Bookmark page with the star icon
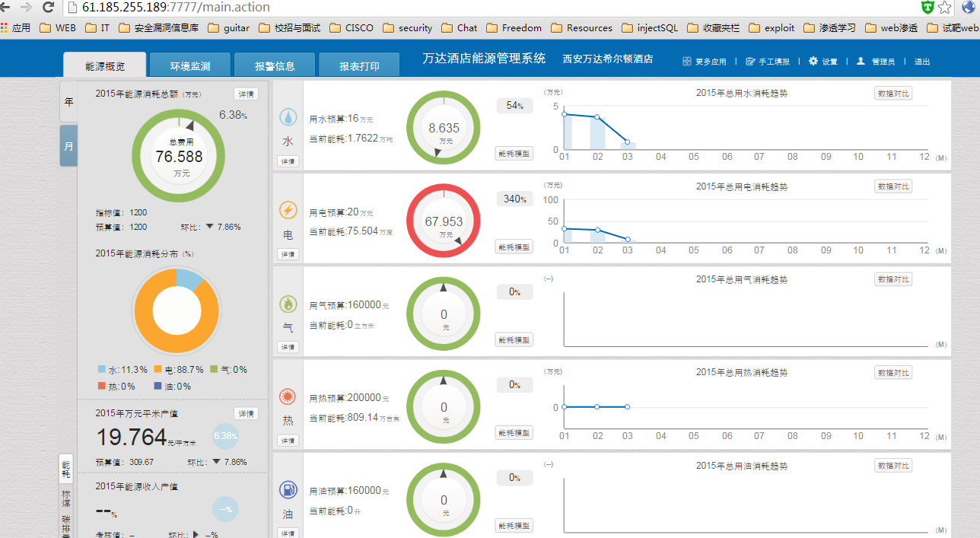This screenshot has width=980, height=538. (945, 8)
